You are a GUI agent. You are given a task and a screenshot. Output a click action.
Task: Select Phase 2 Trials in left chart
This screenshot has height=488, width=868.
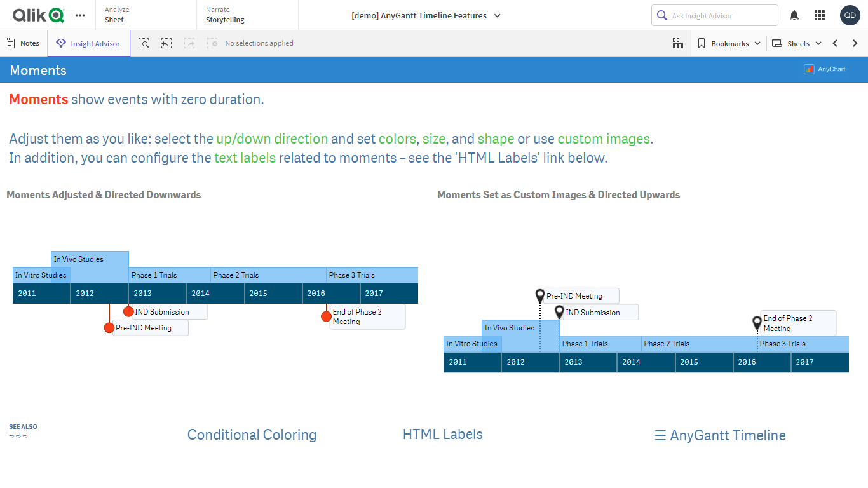click(x=268, y=275)
